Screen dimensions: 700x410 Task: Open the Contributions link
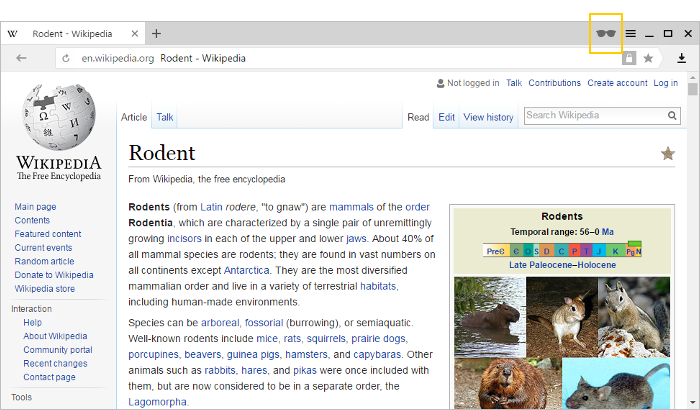(554, 83)
